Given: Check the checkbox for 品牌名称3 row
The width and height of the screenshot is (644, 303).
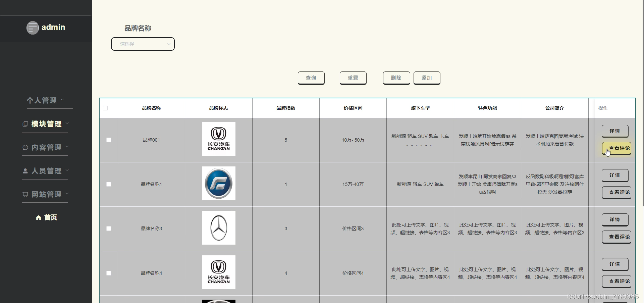Looking at the screenshot, I should [109, 229].
